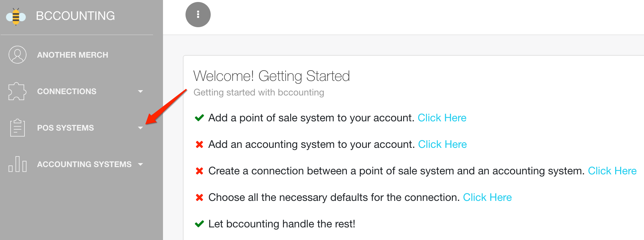Click the red X beside accounting system step
The height and width of the screenshot is (240, 644).
point(199,144)
